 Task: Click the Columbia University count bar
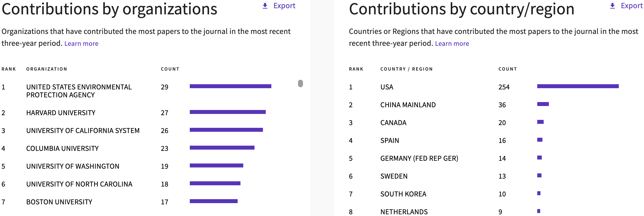[x=222, y=148]
